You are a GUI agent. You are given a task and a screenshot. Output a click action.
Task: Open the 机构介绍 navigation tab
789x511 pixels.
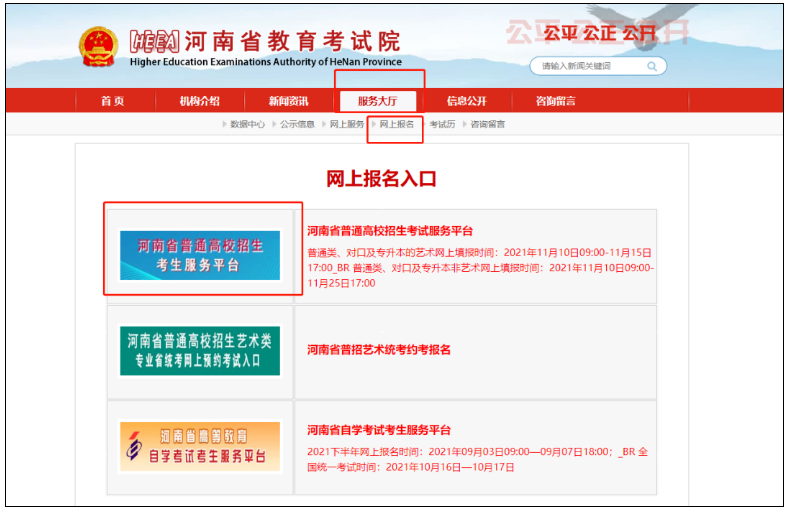click(x=199, y=101)
